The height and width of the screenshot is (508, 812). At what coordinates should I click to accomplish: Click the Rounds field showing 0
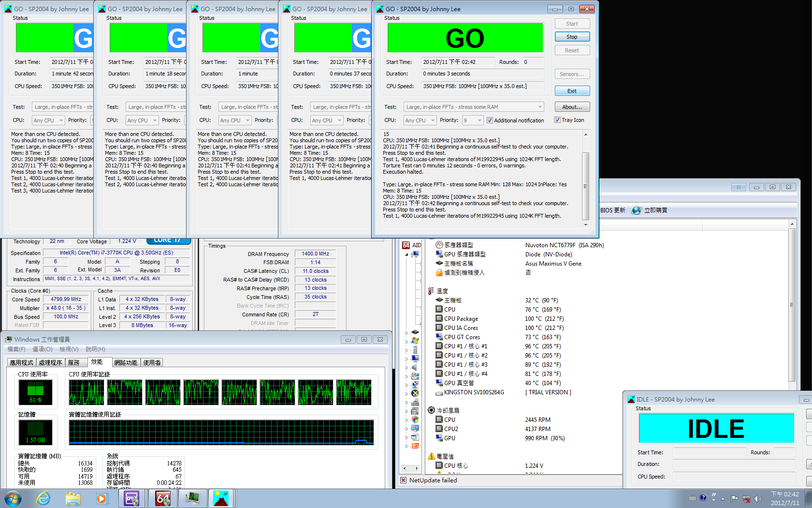533,62
